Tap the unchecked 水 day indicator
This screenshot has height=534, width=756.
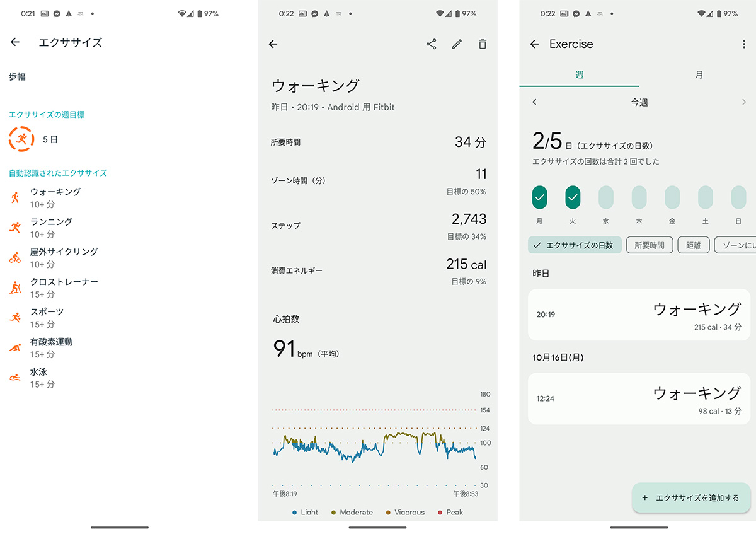pos(605,197)
